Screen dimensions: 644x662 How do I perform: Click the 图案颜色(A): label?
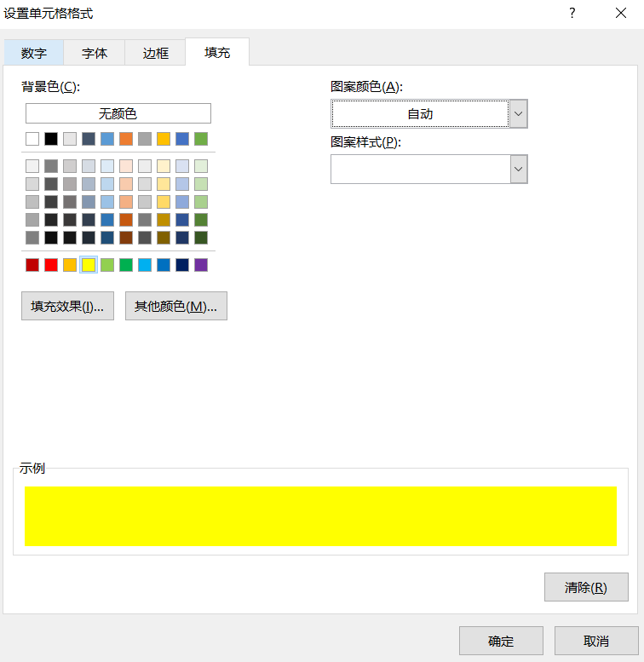coord(366,87)
